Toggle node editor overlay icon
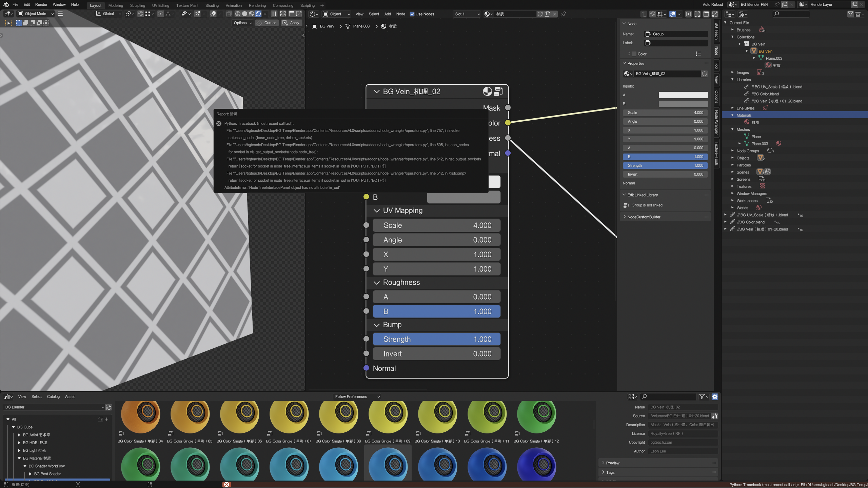868x488 pixels. point(672,14)
